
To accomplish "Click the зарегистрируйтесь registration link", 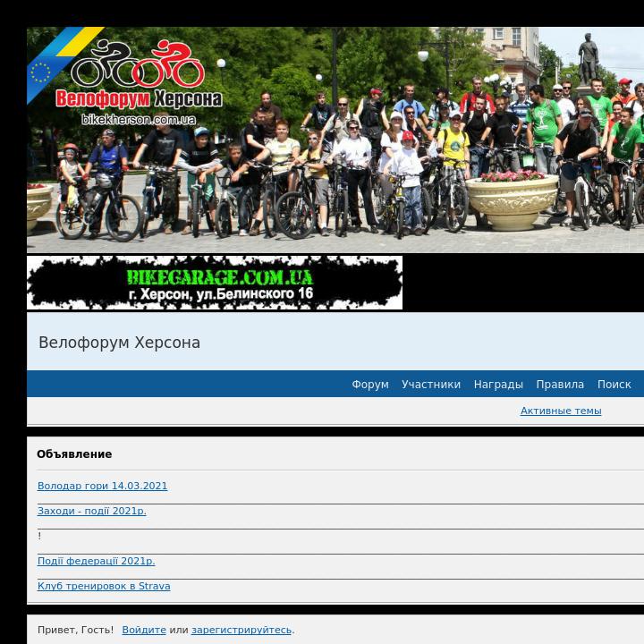I will 241,630.
